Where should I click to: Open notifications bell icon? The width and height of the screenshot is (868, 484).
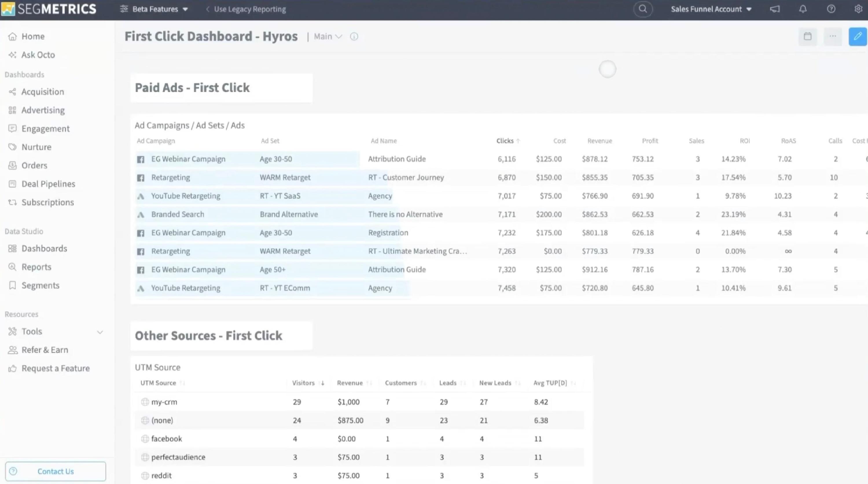pyautogui.click(x=803, y=9)
